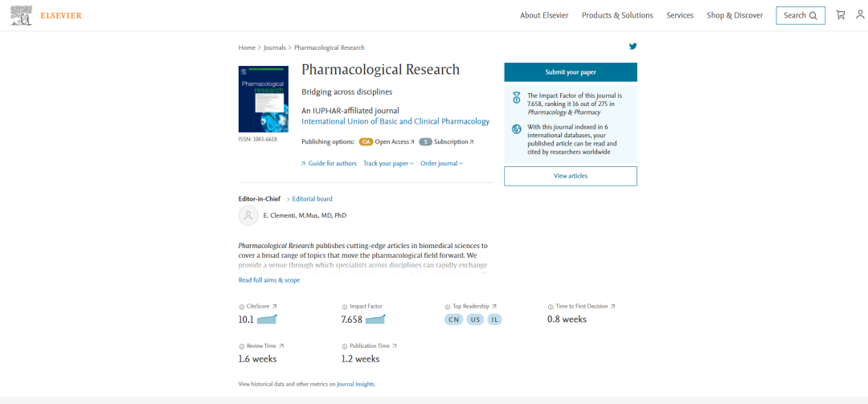This screenshot has height=404, width=868.
Task: Open the Editorial board link
Action: point(312,199)
